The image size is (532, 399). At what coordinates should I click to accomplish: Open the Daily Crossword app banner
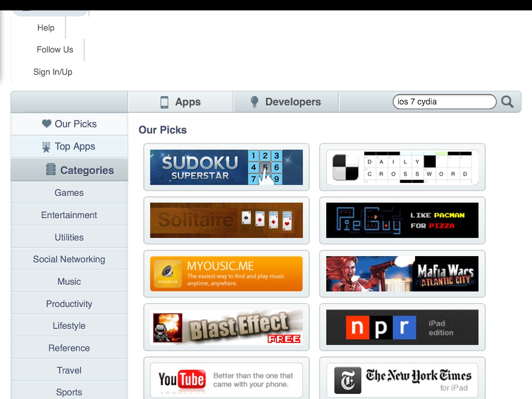402,167
